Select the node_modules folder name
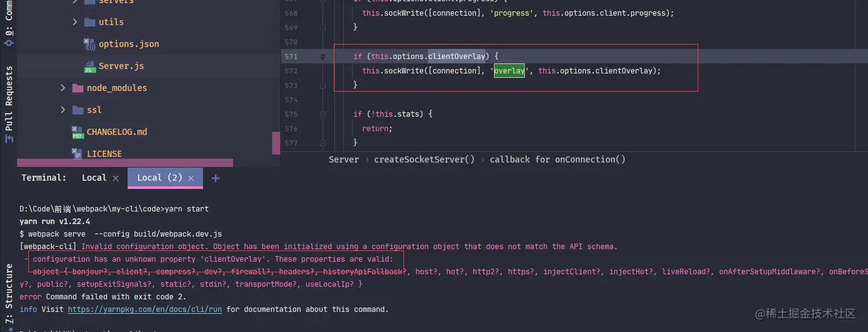 (117, 88)
